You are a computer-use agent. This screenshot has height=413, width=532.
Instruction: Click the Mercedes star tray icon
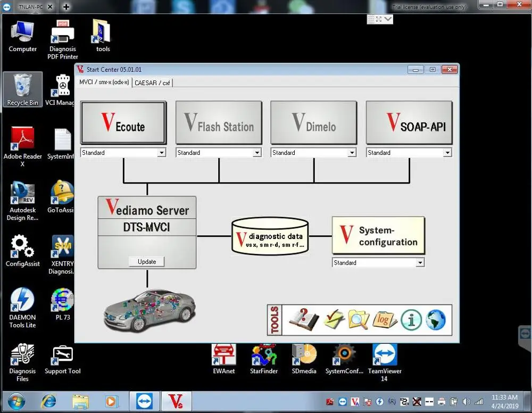(392, 402)
